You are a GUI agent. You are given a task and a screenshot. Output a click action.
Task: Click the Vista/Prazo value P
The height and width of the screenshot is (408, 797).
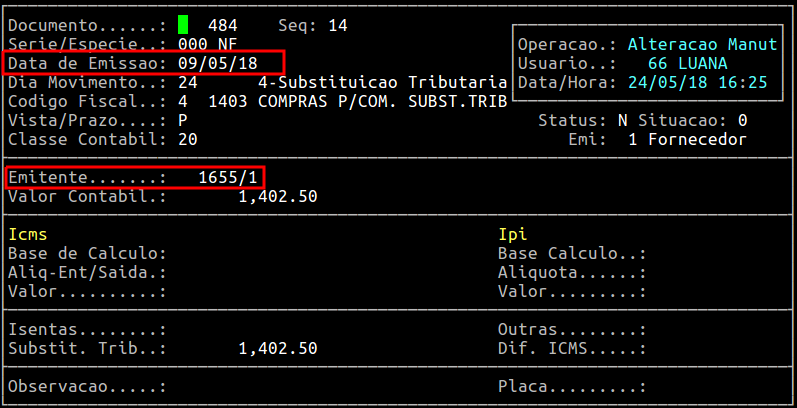coord(183,120)
